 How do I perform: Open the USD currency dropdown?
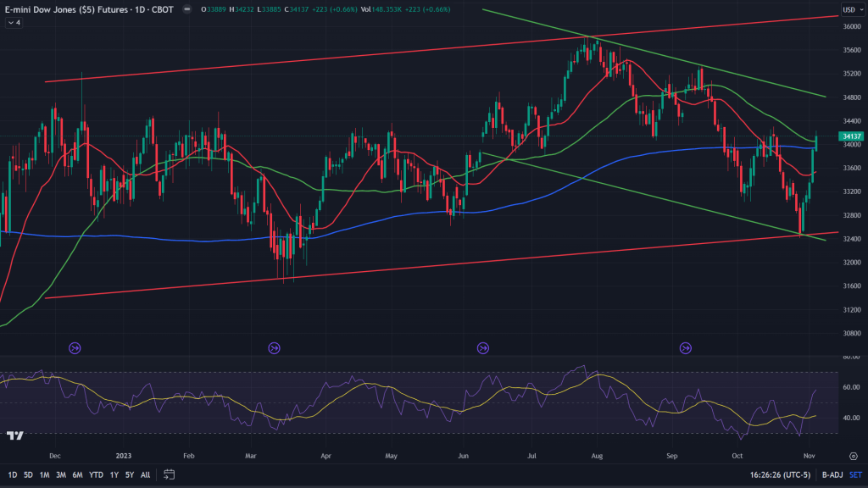850,10
